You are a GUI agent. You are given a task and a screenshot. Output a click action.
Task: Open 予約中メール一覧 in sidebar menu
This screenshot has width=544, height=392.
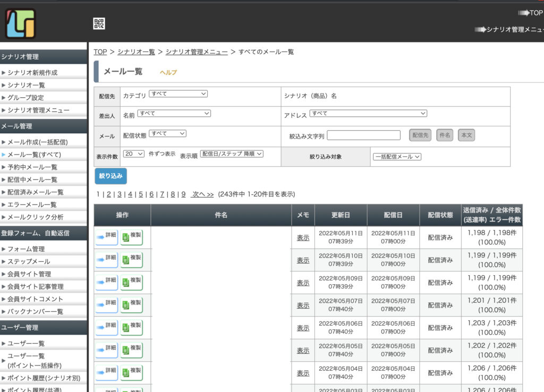click(x=32, y=167)
